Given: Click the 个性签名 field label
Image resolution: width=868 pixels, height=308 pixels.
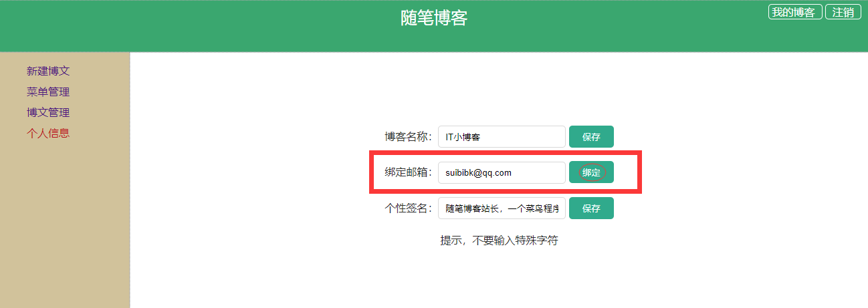Looking at the screenshot, I should pyautogui.click(x=409, y=208).
